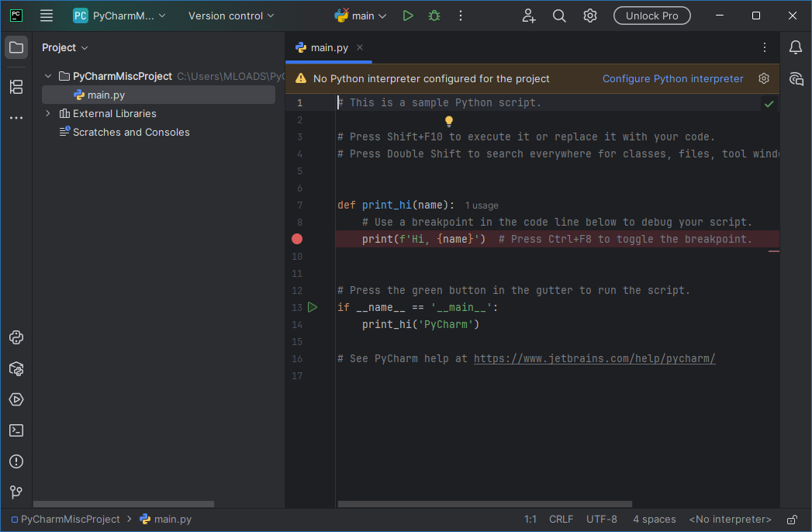The width and height of the screenshot is (812, 532).
Task: Click the error stripe mark near line 9
Action: pyautogui.click(x=774, y=251)
